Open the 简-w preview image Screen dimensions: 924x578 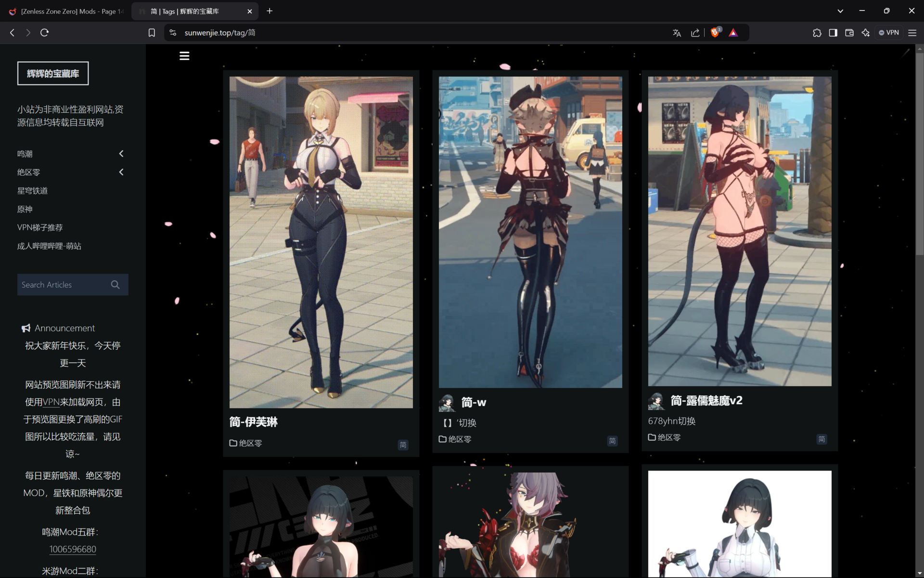coord(530,232)
